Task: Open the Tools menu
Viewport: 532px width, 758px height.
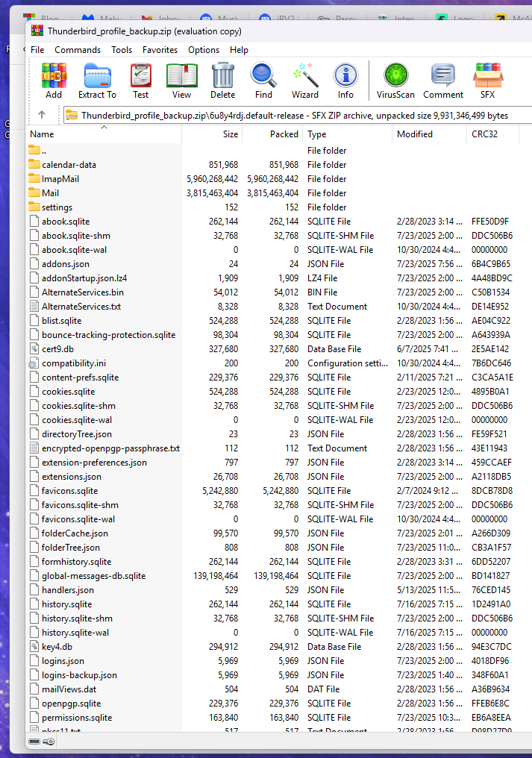Action: coord(122,50)
